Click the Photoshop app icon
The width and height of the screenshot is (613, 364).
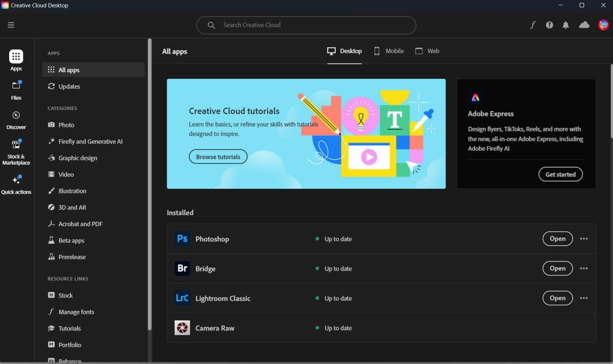182,239
